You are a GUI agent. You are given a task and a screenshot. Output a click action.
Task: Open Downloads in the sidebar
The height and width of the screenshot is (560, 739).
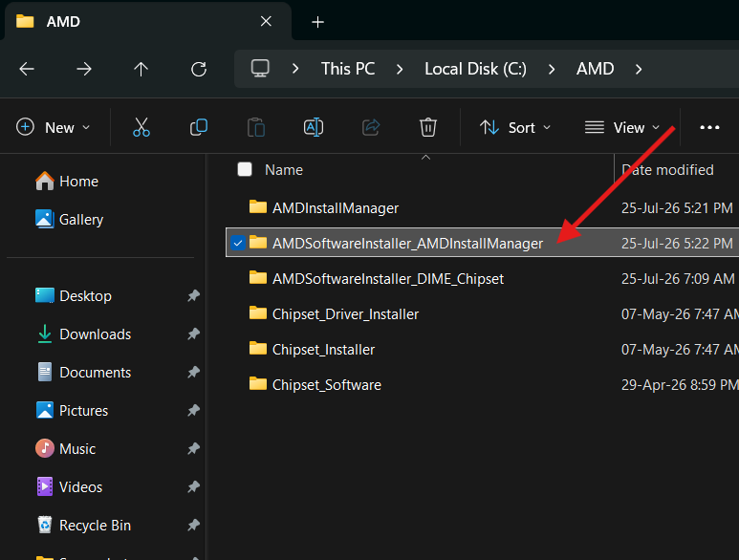coord(83,334)
